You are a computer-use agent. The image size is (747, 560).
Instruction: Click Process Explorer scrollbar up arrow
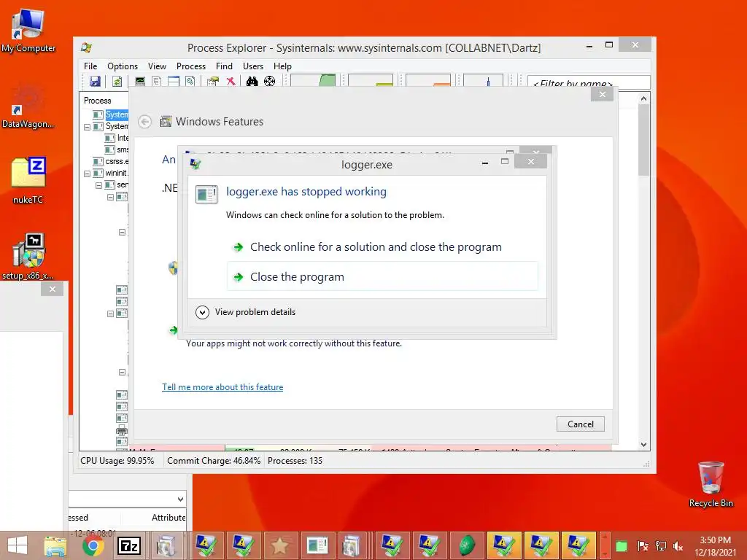click(x=643, y=98)
